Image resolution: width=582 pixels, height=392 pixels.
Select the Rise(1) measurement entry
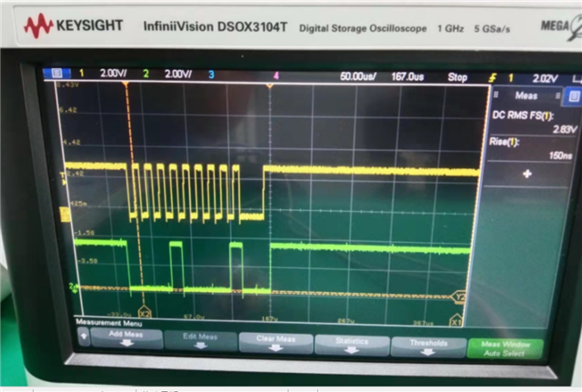531,148
